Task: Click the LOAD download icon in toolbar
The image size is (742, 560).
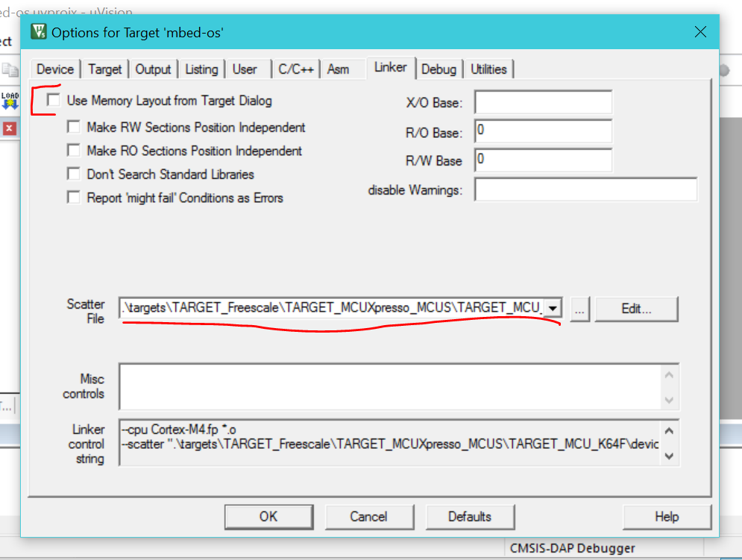Action: (x=10, y=100)
